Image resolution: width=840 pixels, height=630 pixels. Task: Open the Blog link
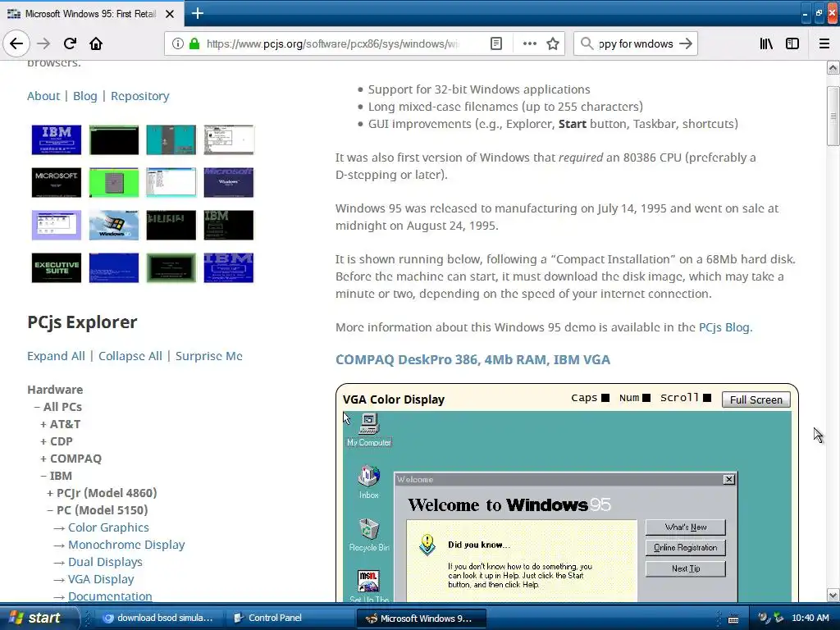[85, 96]
